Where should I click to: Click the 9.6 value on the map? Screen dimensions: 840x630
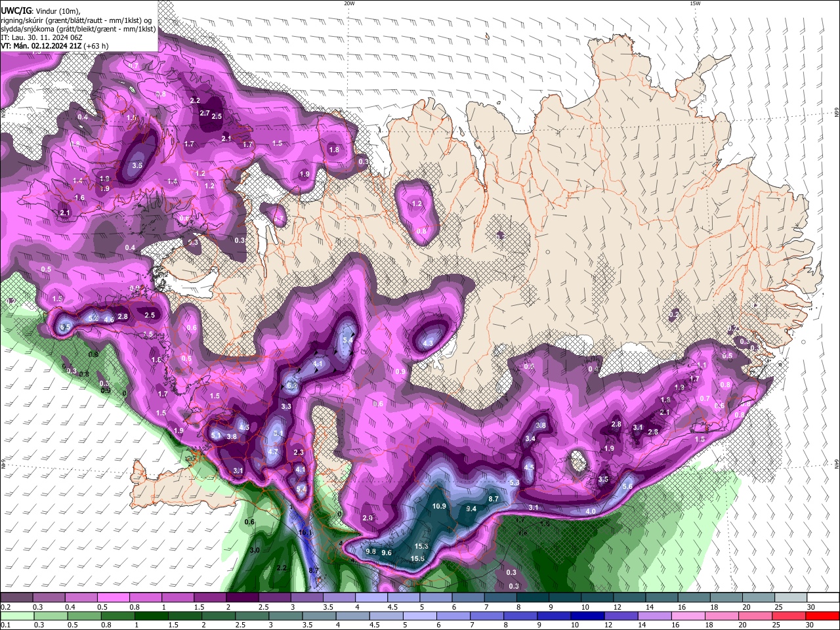coord(387,553)
